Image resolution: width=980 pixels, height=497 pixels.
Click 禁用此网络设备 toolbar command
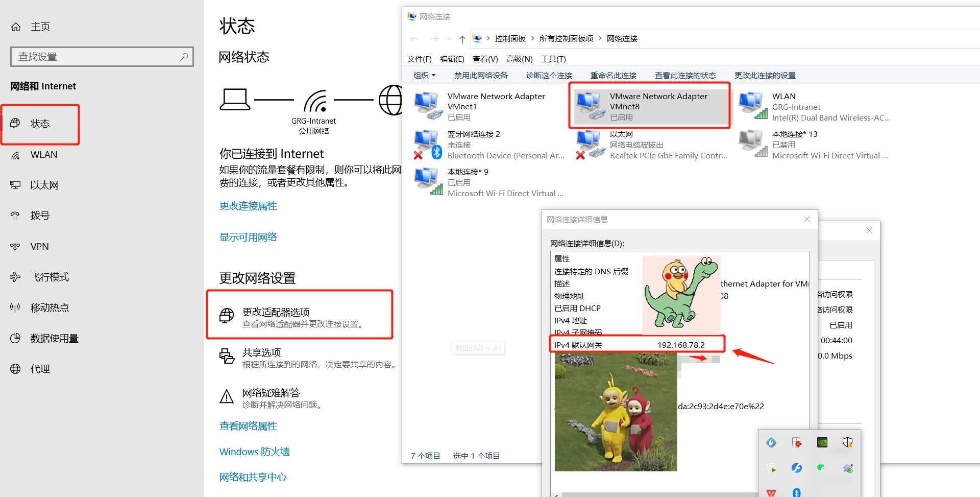pyautogui.click(x=481, y=75)
